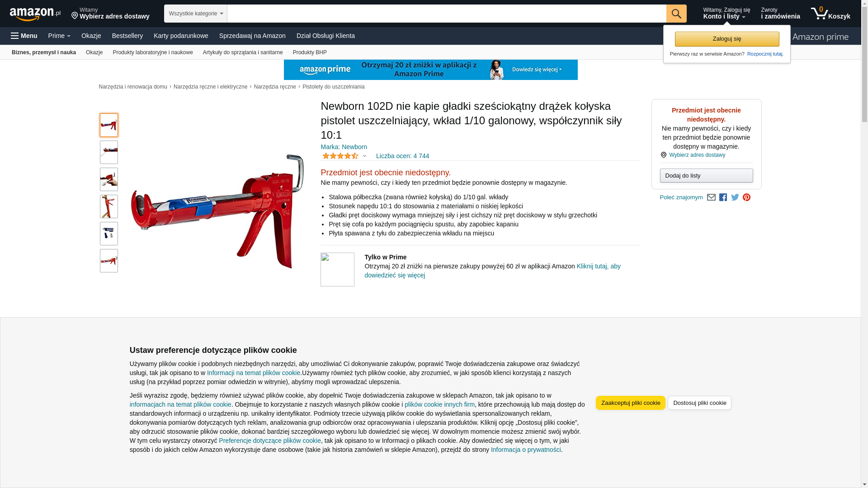The height and width of the screenshot is (488, 868).
Task: Go to Karty podarunkowe
Action: [181, 36]
